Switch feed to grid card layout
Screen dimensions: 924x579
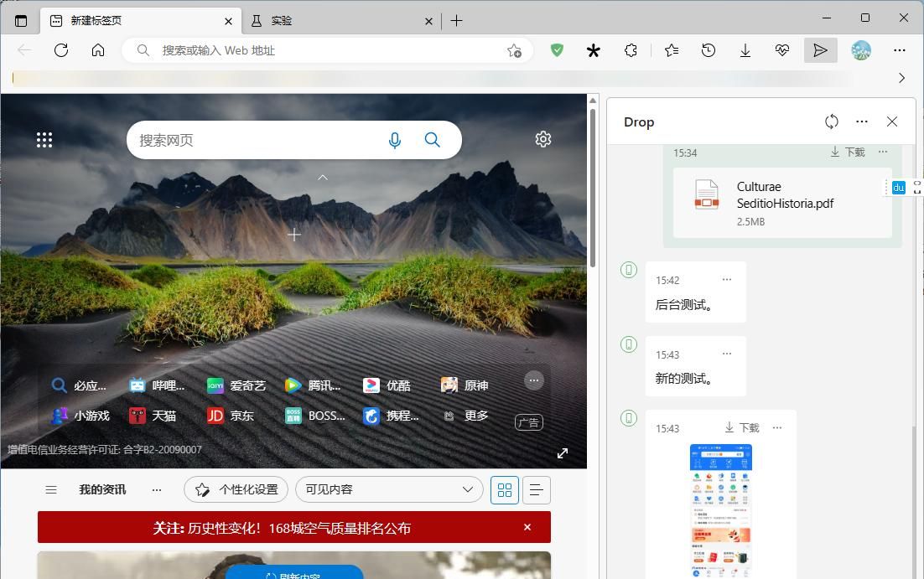point(504,489)
